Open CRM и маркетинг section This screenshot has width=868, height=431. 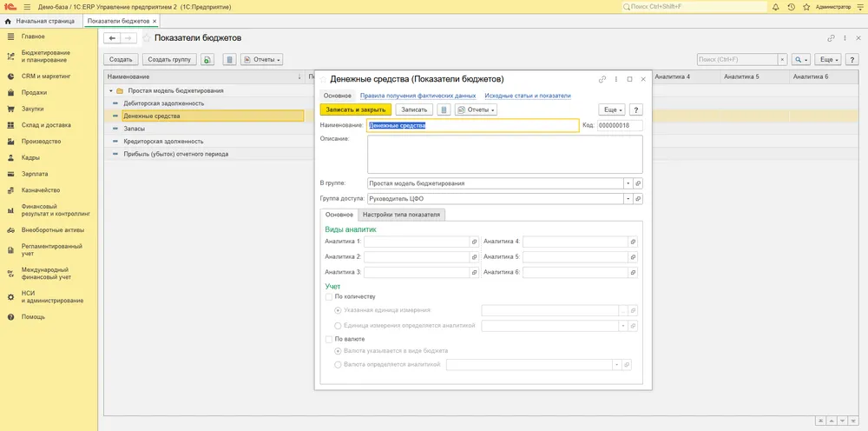pyautogui.click(x=46, y=76)
